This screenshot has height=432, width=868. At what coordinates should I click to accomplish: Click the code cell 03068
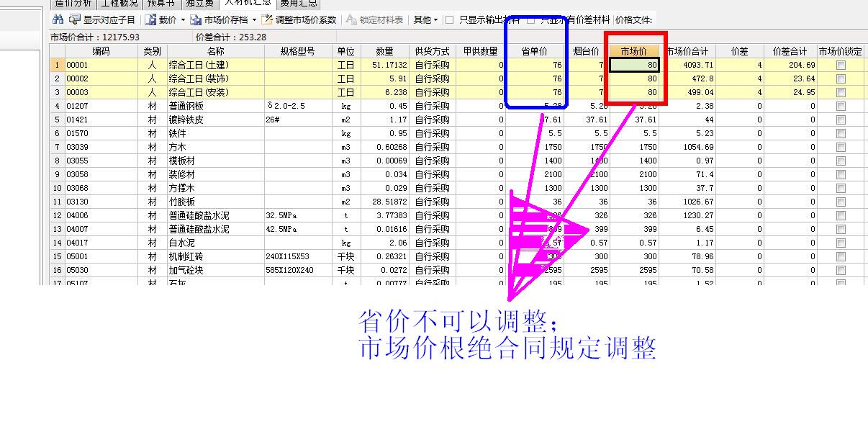[101, 188]
